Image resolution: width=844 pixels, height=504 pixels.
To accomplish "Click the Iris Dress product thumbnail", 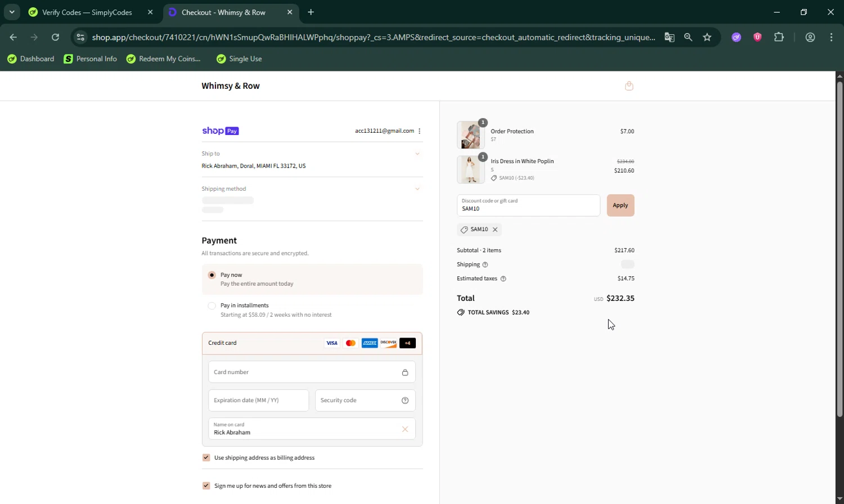I will tap(470, 170).
